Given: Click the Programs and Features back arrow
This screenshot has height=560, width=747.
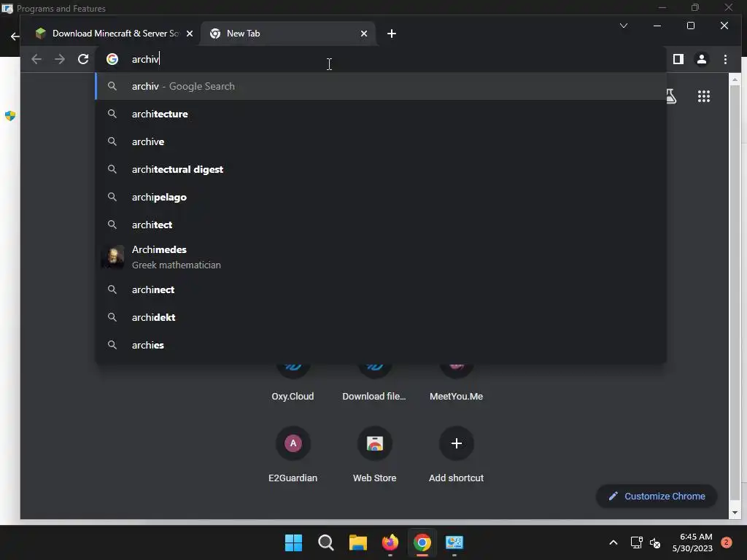Looking at the screenshot, I should pos(15,36).
